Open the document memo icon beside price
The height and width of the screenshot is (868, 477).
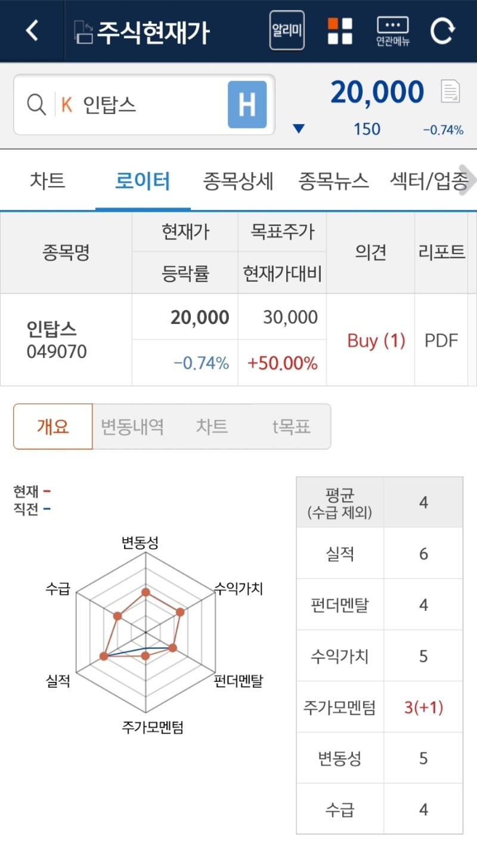pos(451,91)
